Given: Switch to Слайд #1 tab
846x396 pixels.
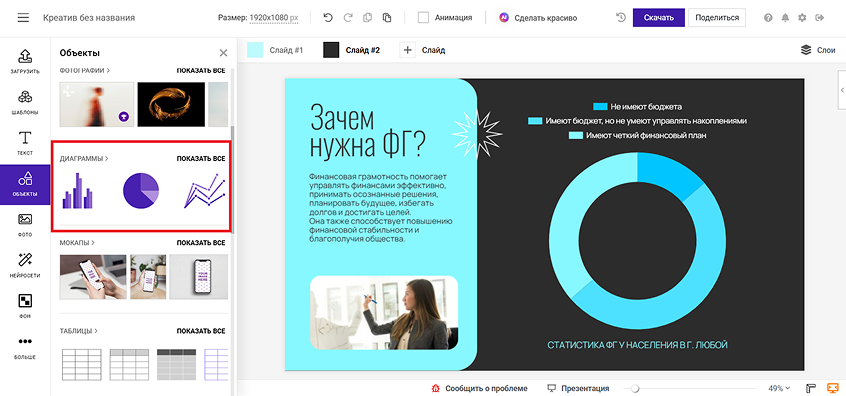Looking at the screenshot, I should pyautogui.click(x=275, y=50).
